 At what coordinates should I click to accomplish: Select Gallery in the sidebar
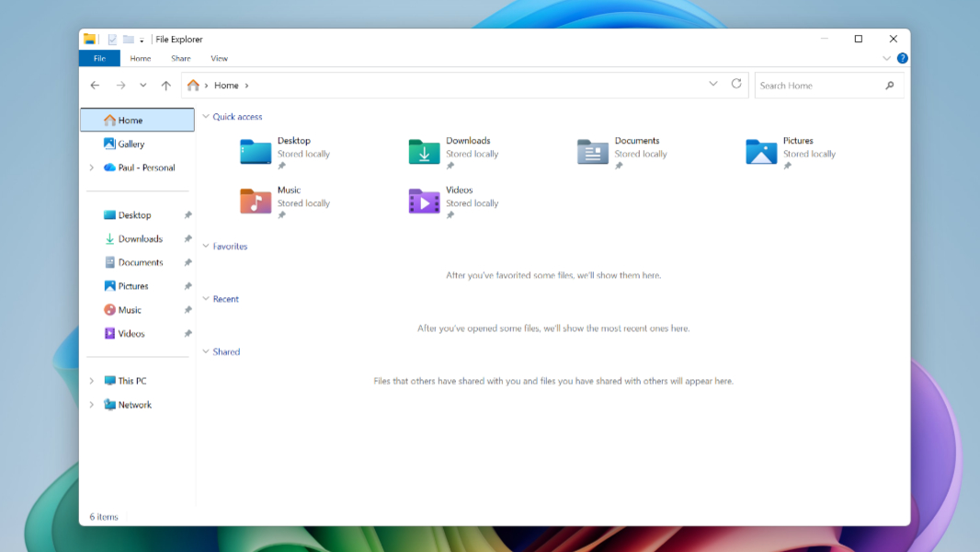point(131,144)
